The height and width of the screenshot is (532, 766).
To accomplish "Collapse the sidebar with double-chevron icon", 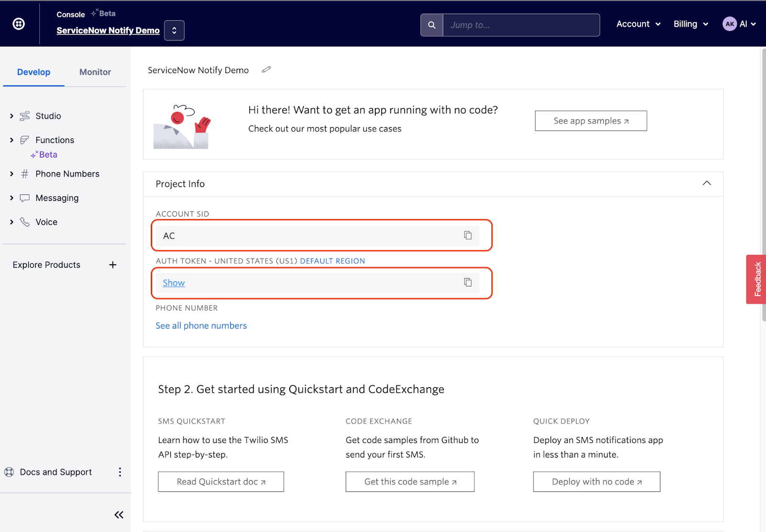I will point(119,515).
